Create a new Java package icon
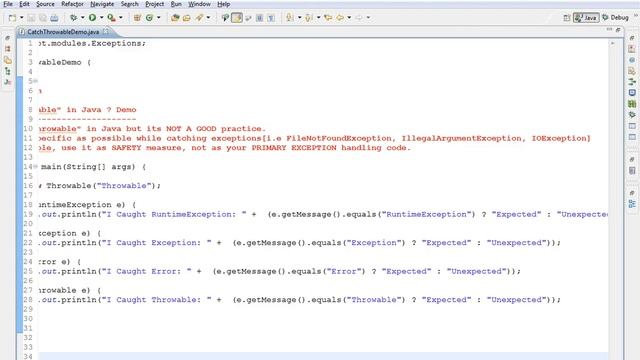The height and width of the screenshot is (360, 640). click(x=137, y=18)
